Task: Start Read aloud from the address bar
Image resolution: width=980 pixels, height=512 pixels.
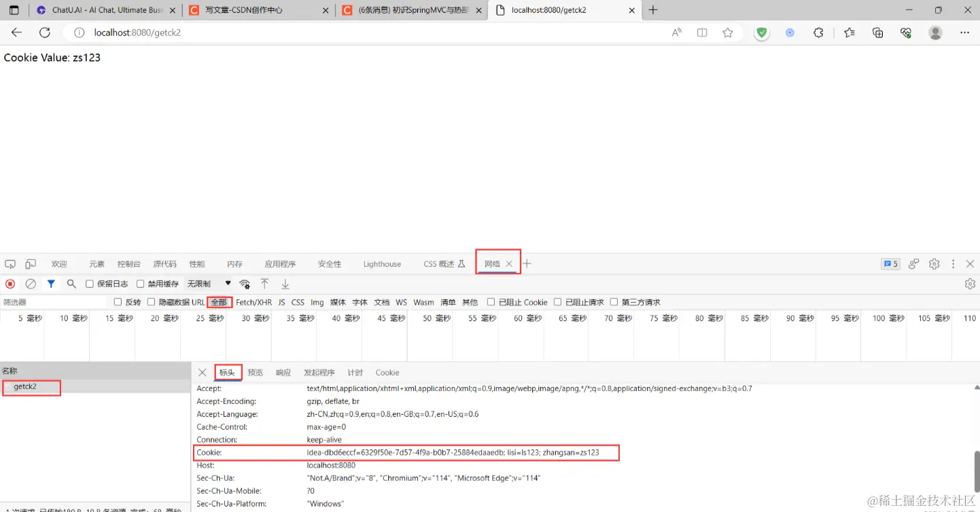Action: (676, 33)
